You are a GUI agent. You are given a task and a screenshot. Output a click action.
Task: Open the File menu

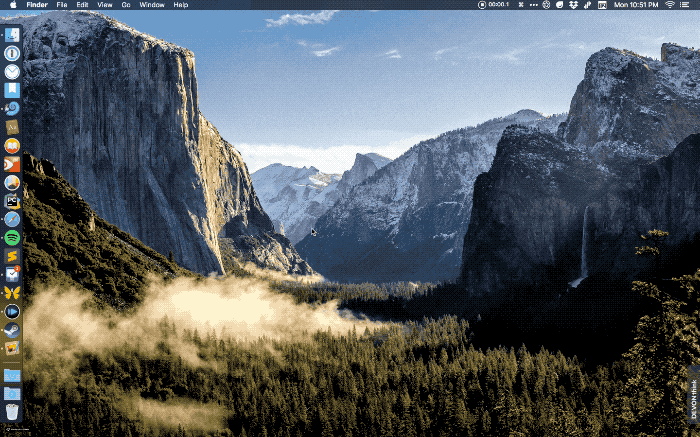(x=62, y=5)
